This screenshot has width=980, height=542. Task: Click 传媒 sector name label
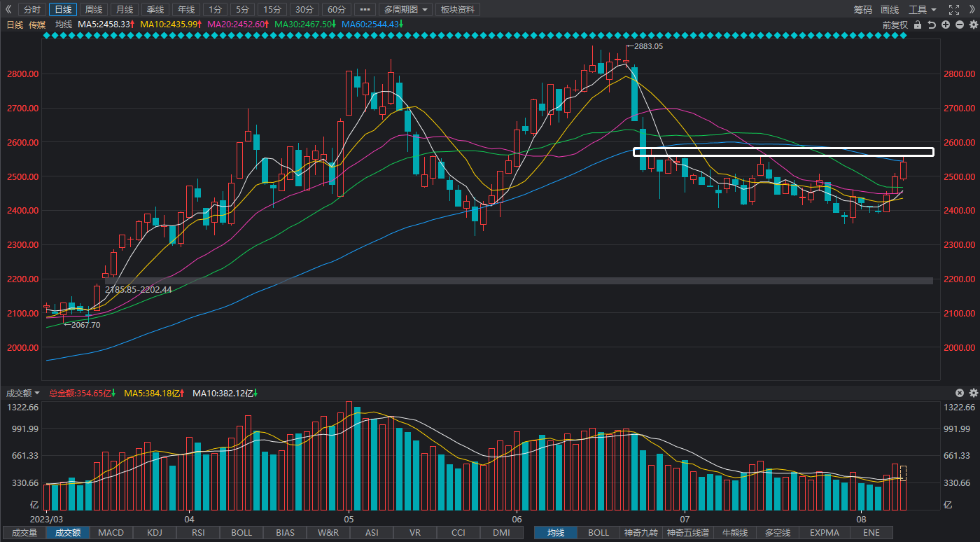[x=38, y=25]
